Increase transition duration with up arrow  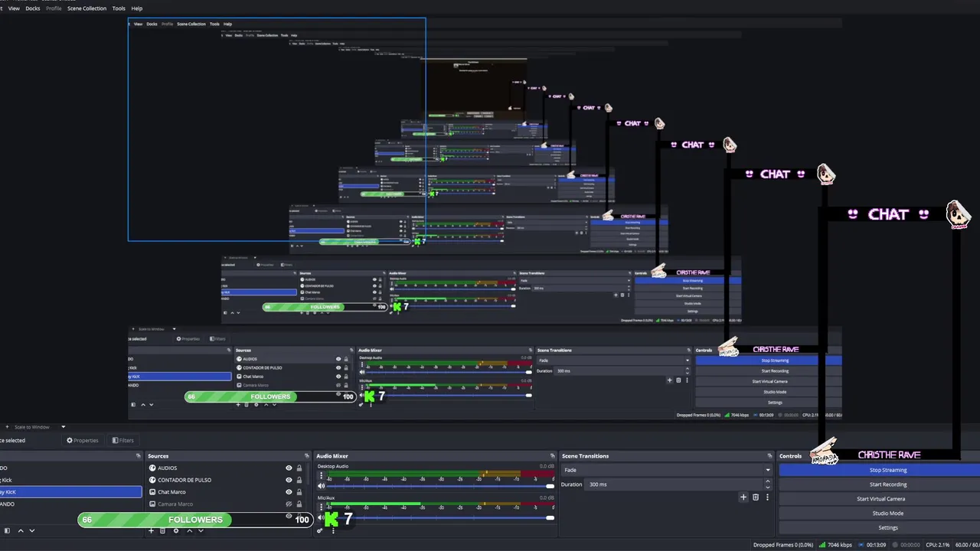[x=768, y=481]
